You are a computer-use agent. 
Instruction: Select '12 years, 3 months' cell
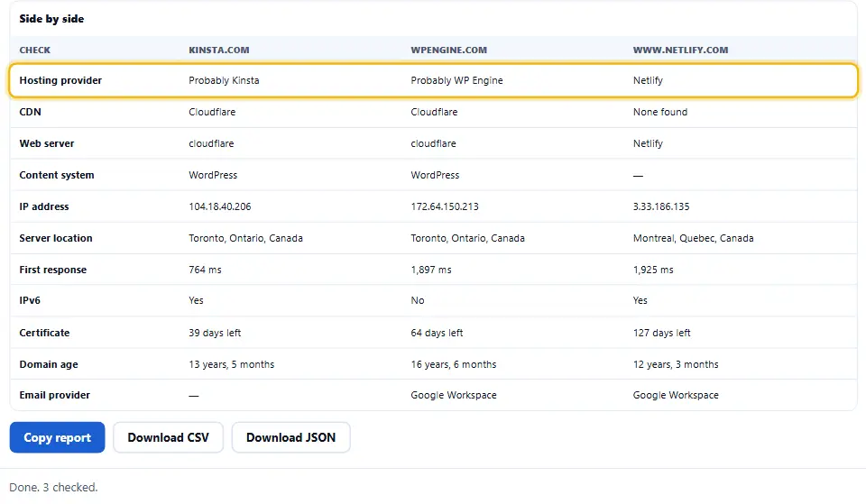(x=676, y=364)
